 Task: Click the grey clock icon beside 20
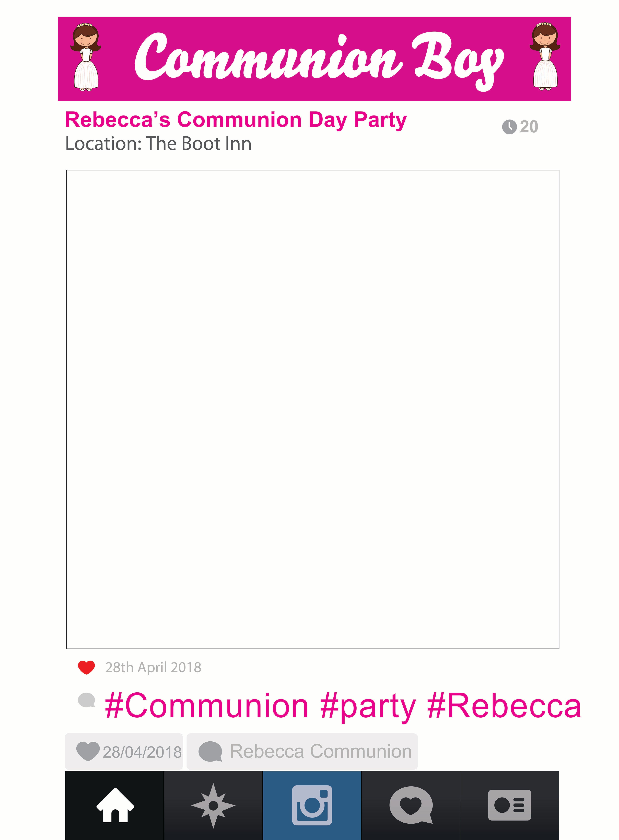[509, 127]
